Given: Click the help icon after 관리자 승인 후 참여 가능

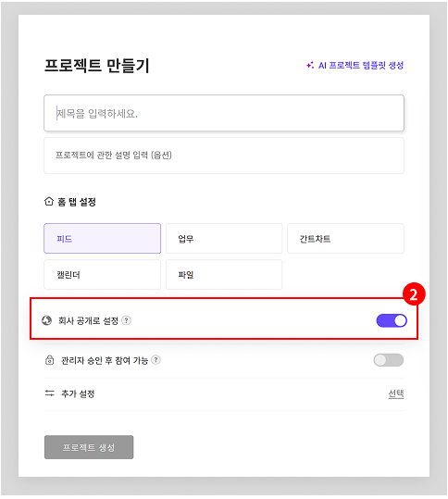Looking at the screenshot, I should point(156,360).
